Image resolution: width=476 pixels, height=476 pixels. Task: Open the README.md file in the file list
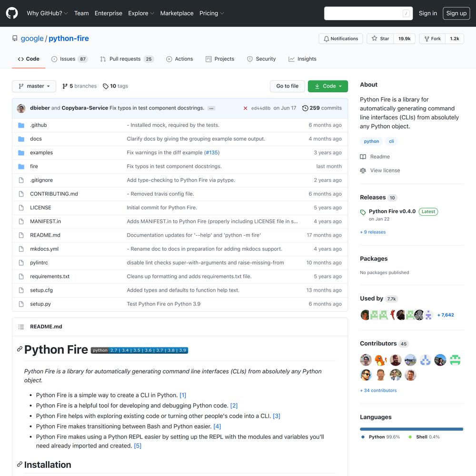click(x=45, y=235)
